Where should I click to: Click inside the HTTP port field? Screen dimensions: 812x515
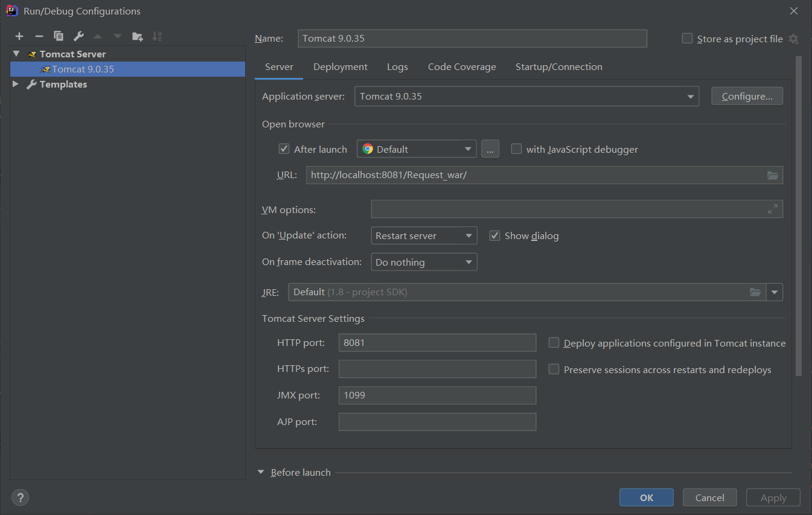pos(437,342)
